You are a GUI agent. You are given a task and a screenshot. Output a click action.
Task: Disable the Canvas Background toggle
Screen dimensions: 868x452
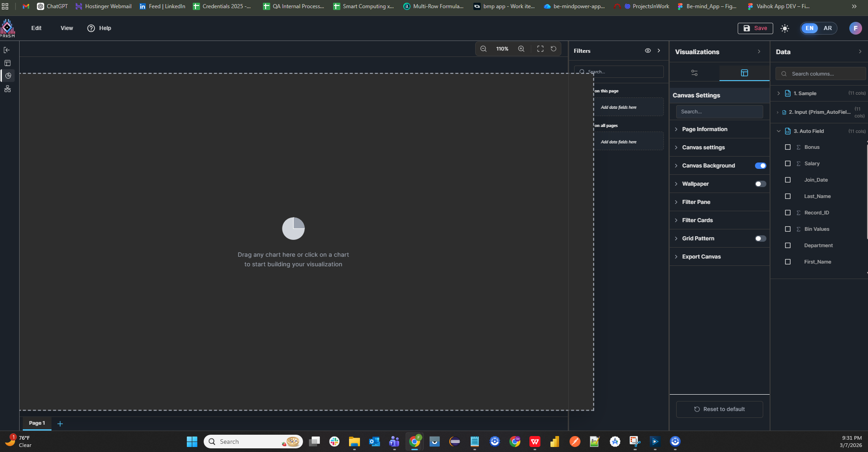(x=760, y=166)
